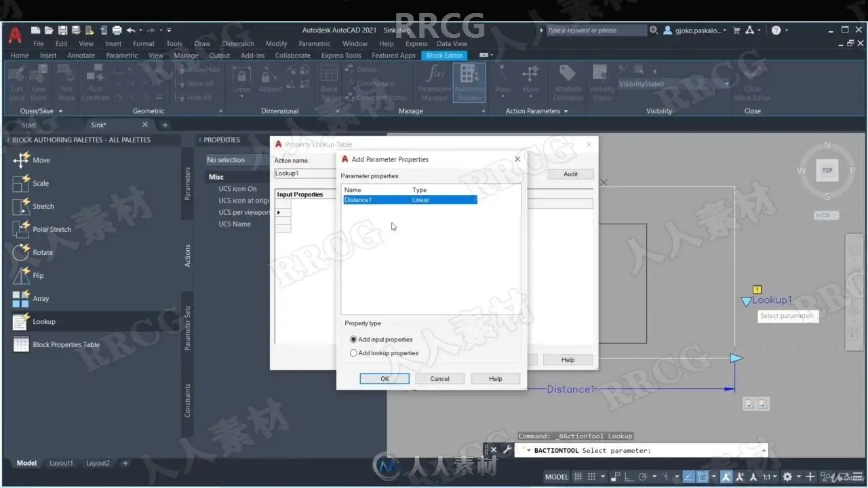Select the Move action in the authoring palette
Image resolution: width=868 pixels, height=488 pixels.
tap(31, 161)
